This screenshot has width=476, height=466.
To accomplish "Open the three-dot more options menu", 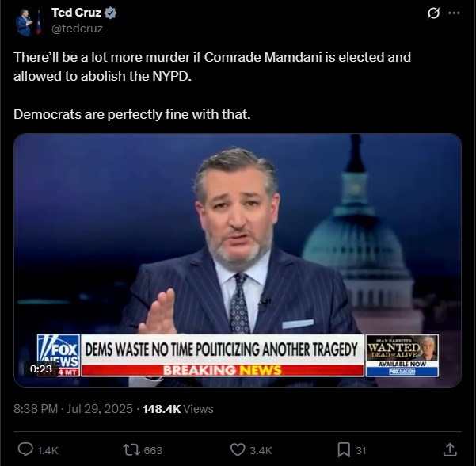I will 454,13.
